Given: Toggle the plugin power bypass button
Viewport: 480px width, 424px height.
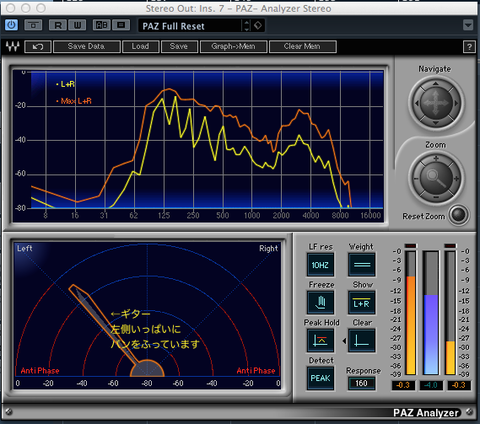Looking at the screenshot, I should point(11,25).
